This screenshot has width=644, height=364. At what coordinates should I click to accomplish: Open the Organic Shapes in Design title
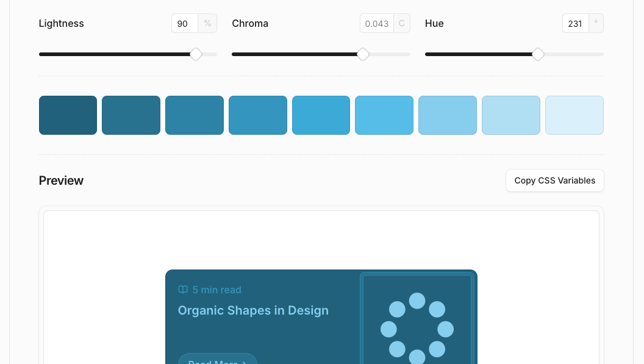(x=253, y=310)
